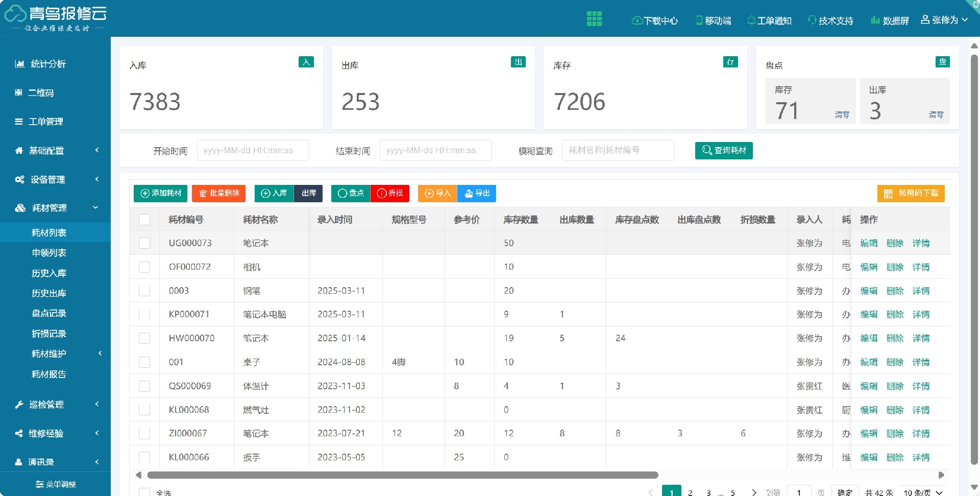980x496 pixels.
Task: Open 工单通知 work order notifications
Action: coord(769,20)
